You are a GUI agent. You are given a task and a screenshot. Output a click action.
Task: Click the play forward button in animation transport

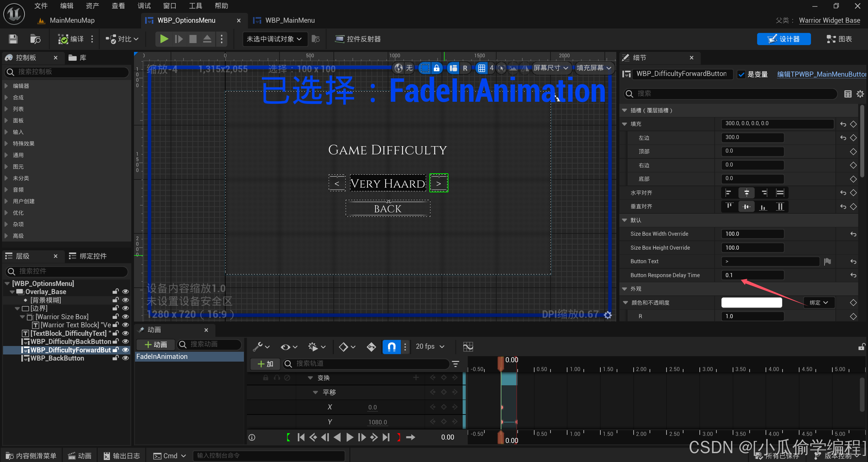(350, 437)
